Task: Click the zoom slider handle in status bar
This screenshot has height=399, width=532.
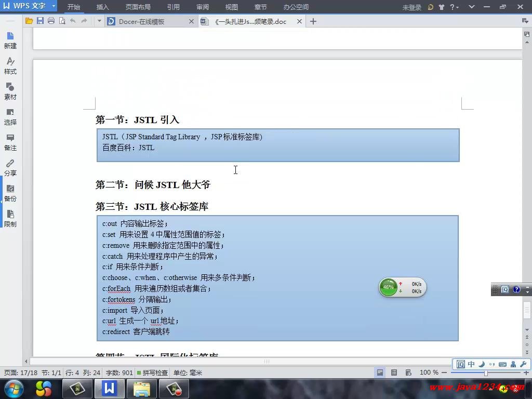Action: [x=486, y=373]
